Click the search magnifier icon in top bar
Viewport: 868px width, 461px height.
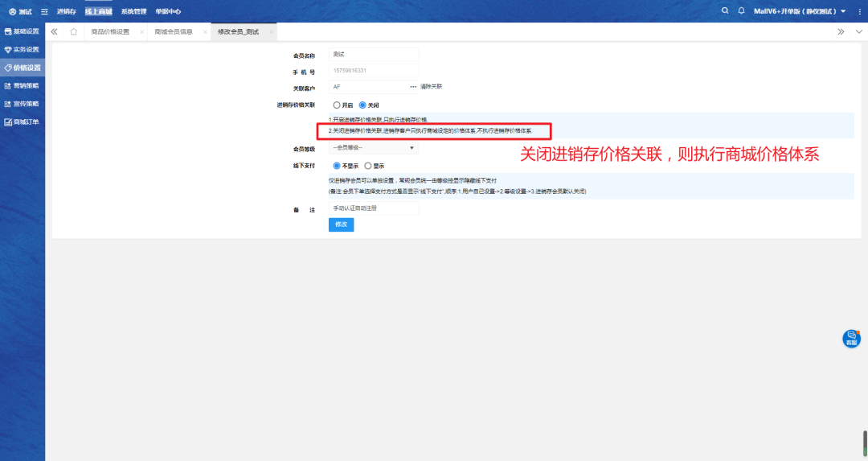coord(725,10)
